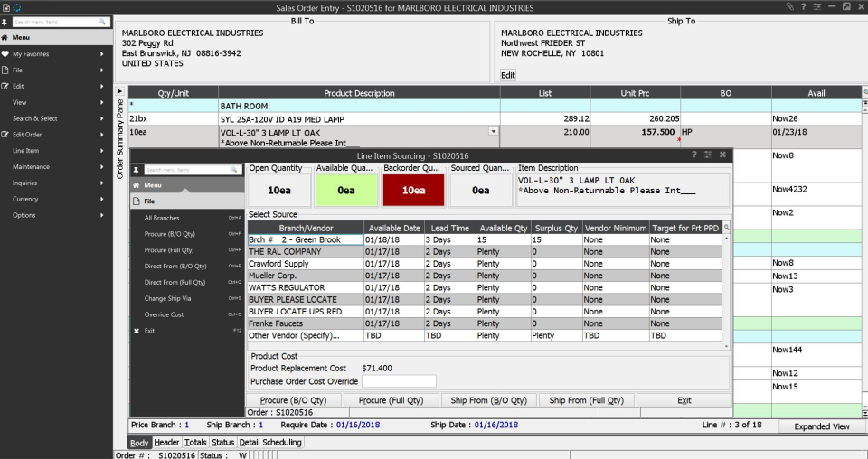Click the magnifier in main menu search box
This screenshot has width=868, height=459.
tap(102, 22)
